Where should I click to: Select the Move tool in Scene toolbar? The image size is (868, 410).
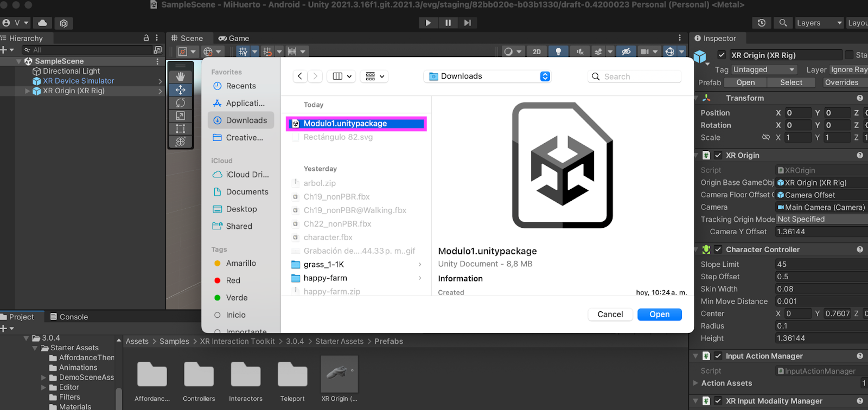tap(181, 89)
